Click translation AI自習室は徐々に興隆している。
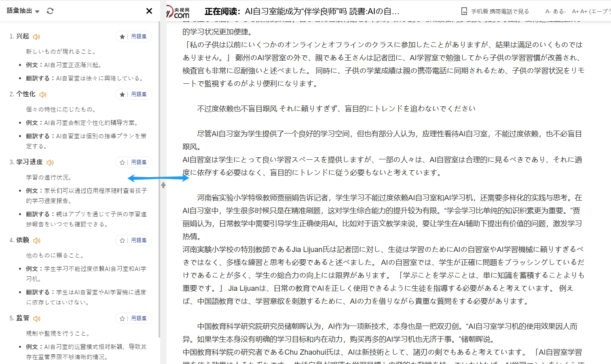This screenshot has height=364, width=611. click(x=99, y=78)
